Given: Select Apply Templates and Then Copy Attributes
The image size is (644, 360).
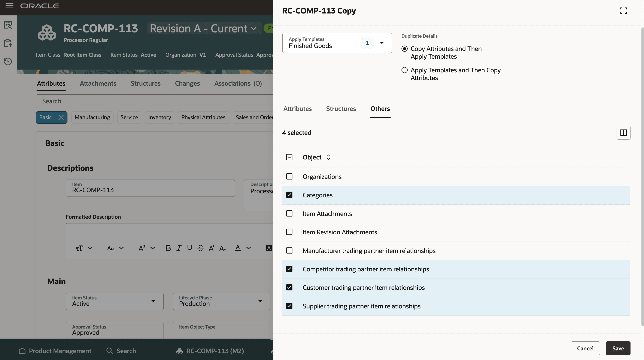Looking at the screenshot, I should tap(404, 70).
